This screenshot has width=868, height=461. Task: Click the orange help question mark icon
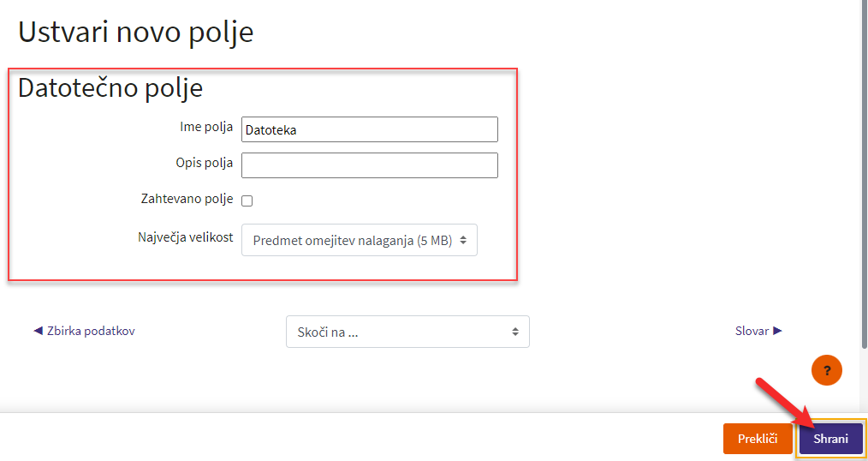[x=826, y=371]
